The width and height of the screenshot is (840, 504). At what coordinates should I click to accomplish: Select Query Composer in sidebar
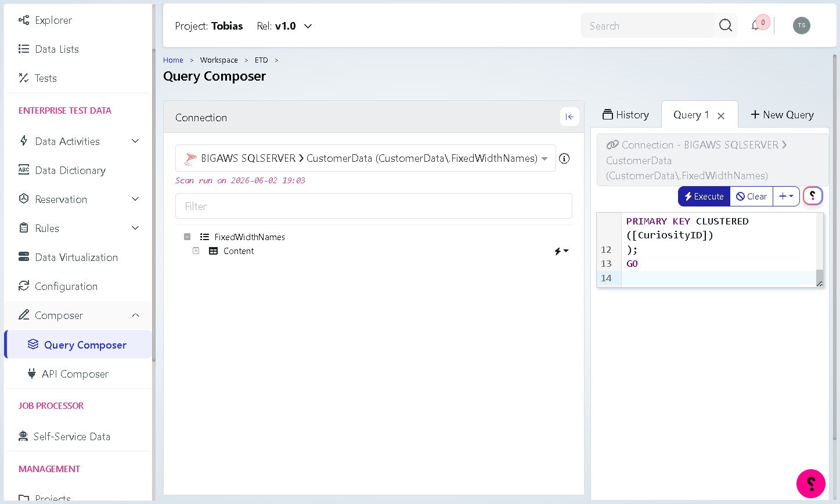click(78, 345)
